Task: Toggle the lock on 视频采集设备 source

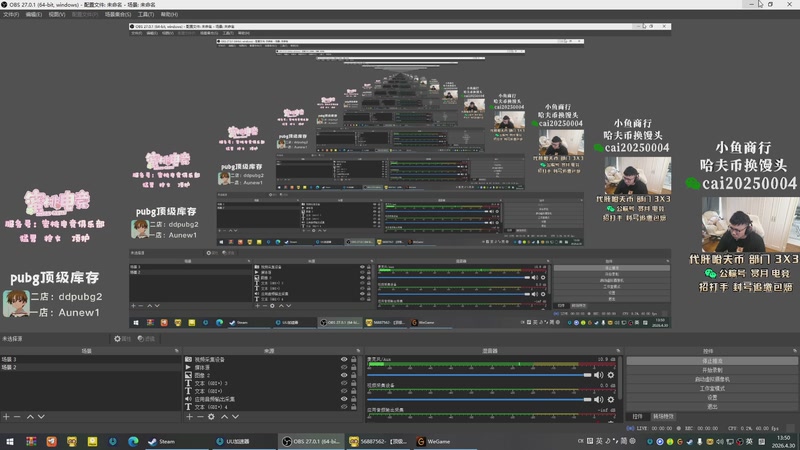Action: pyautogui.click(x=353, y=359)
